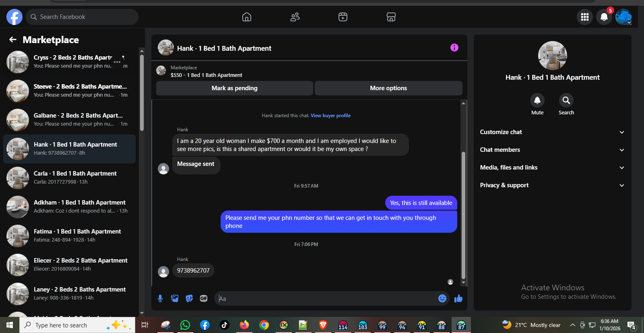Open the emoji picker

tap(442, 298)
